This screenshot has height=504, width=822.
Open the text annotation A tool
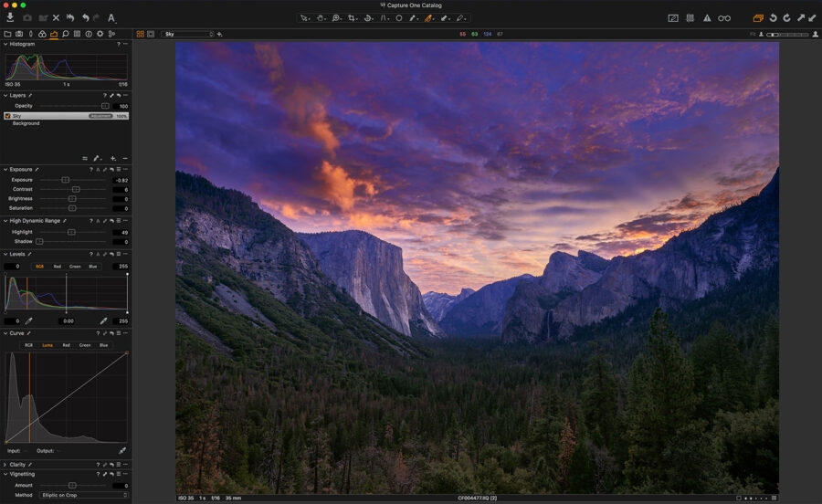coord(111,18)
